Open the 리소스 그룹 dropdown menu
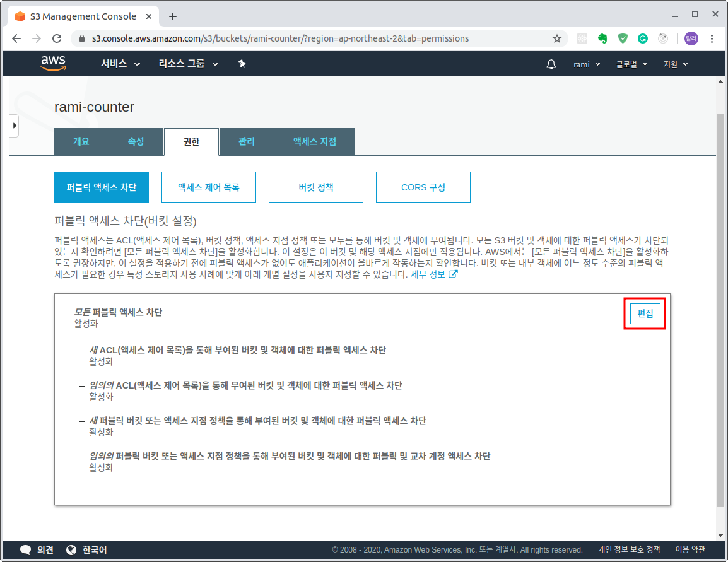This screenshot has height=562, width=728. click(x=188, y=64)
